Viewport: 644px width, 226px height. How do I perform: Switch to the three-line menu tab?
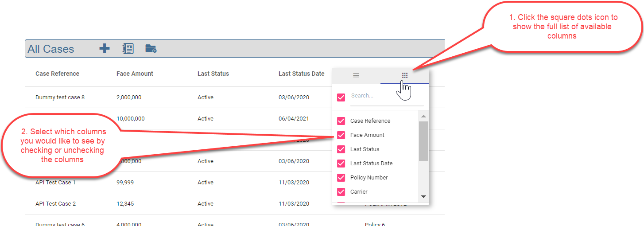click(356, 75)
